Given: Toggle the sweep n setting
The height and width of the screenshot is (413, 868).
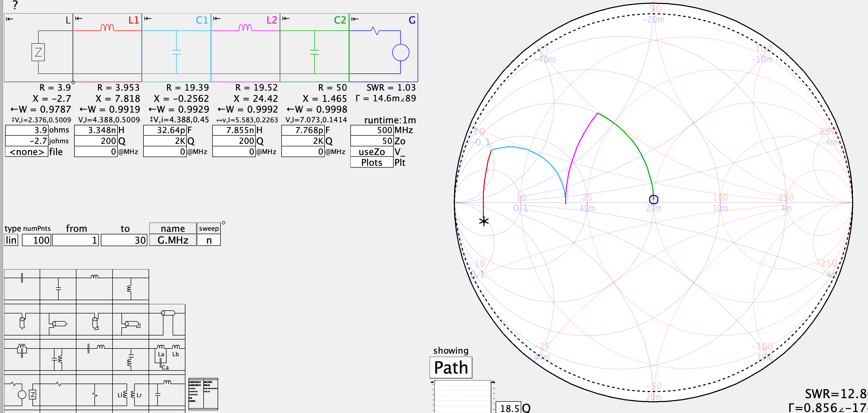Looking at the screenshot, I should tap(209, 240).
